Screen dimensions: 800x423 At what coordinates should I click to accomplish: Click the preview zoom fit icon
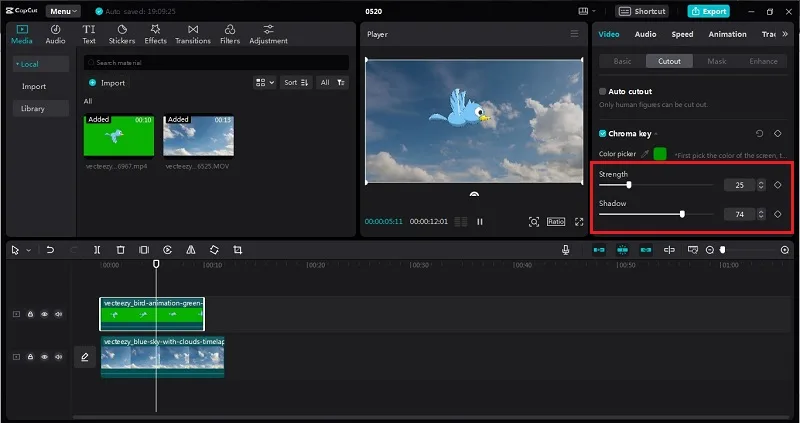(534, 221)
